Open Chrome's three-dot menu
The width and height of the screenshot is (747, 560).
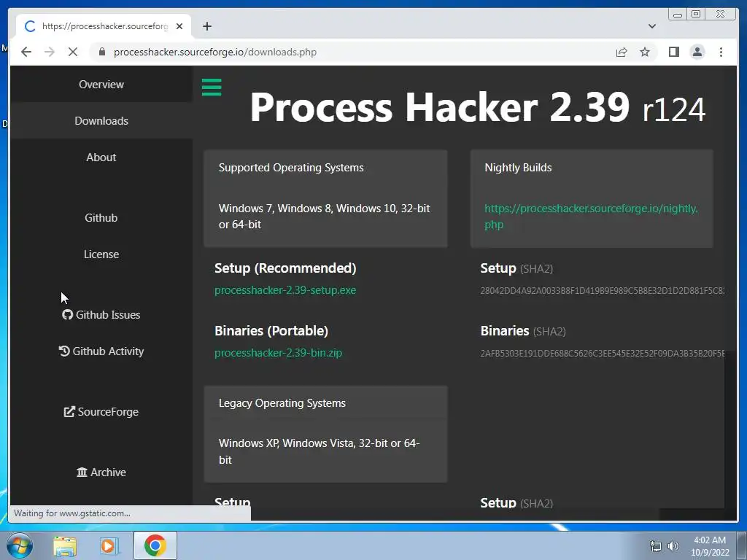pyautogui.click(x=721, y=52)
